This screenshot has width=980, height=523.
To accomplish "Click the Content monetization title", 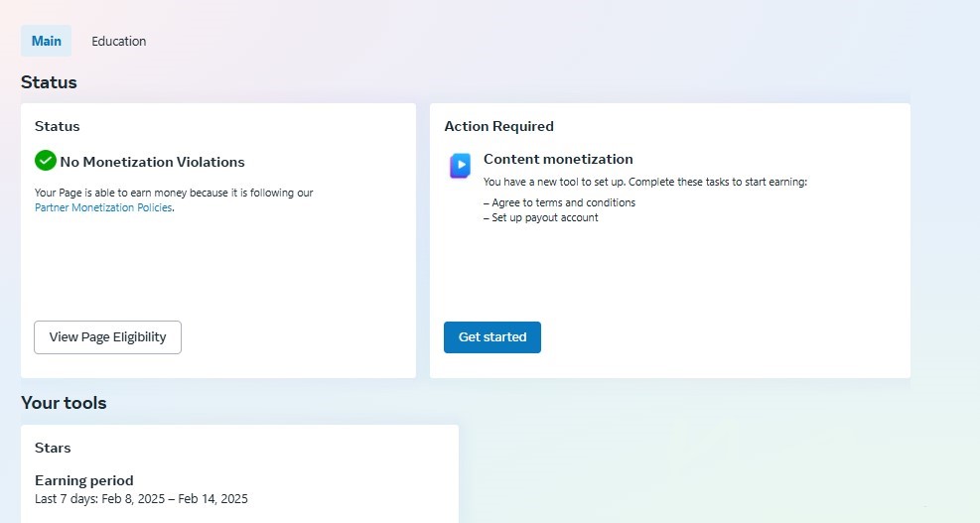I will pyautogui.click(x=558, y=159).
